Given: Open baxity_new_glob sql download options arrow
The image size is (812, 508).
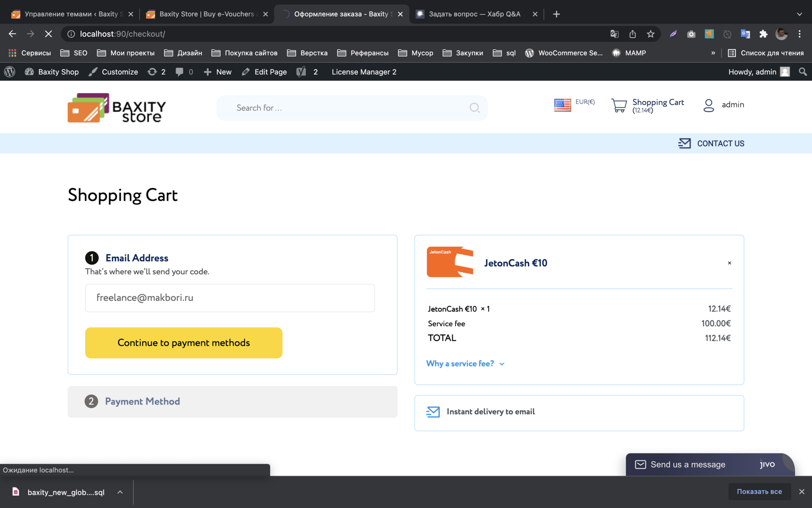Looking at the screenshot, I should [x=120, y=492].
